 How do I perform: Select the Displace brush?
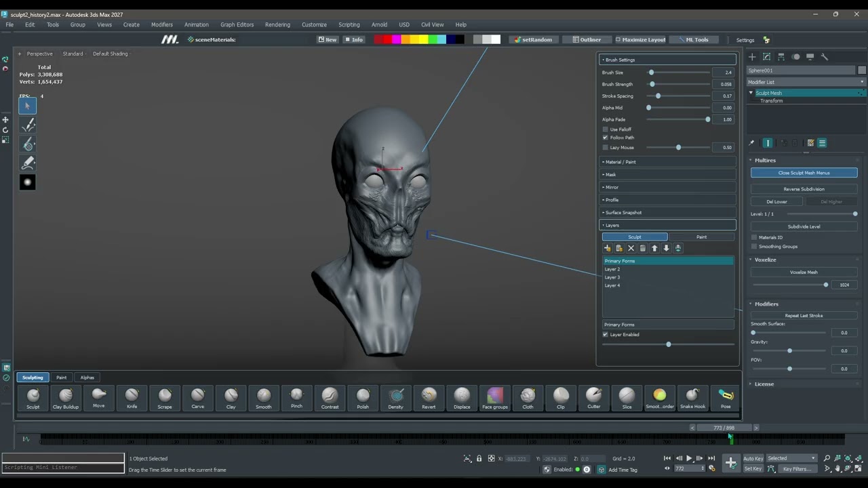pyautogui.click(x=462, y=399)
